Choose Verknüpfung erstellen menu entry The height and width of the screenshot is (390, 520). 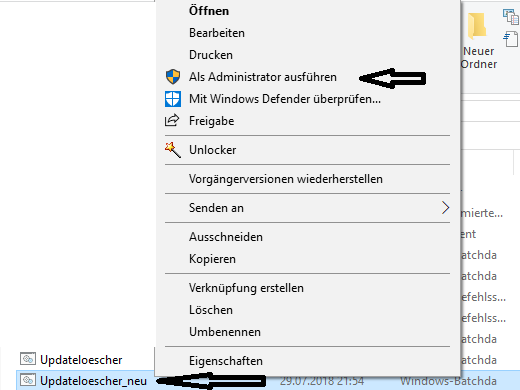coord(246,288)
